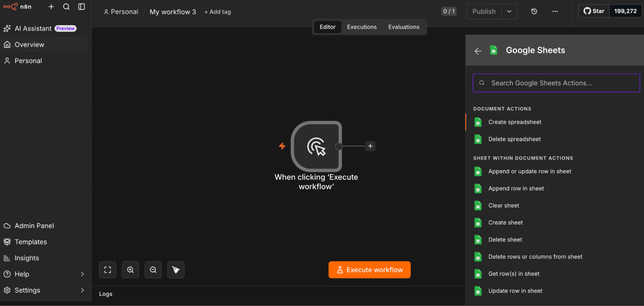This screenshot has width=644, height=306.
Task: Switch to the Editor tab
Action: [327, 27]
